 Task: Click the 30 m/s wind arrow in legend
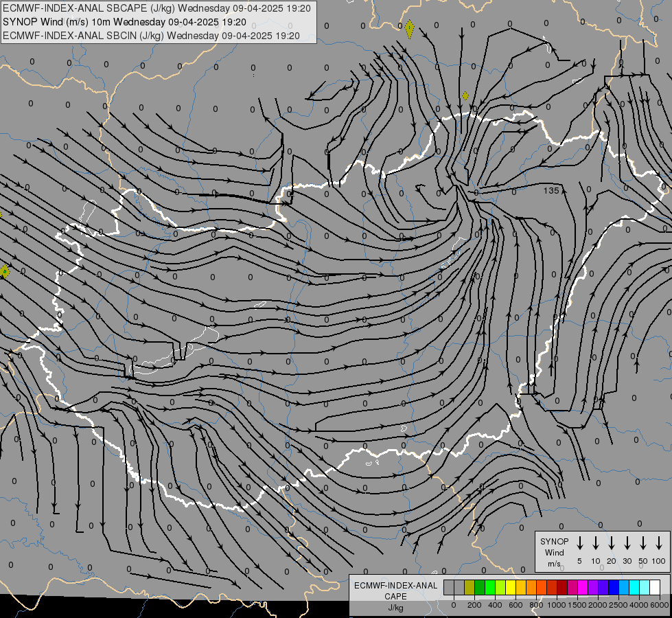tap(627, 543)
